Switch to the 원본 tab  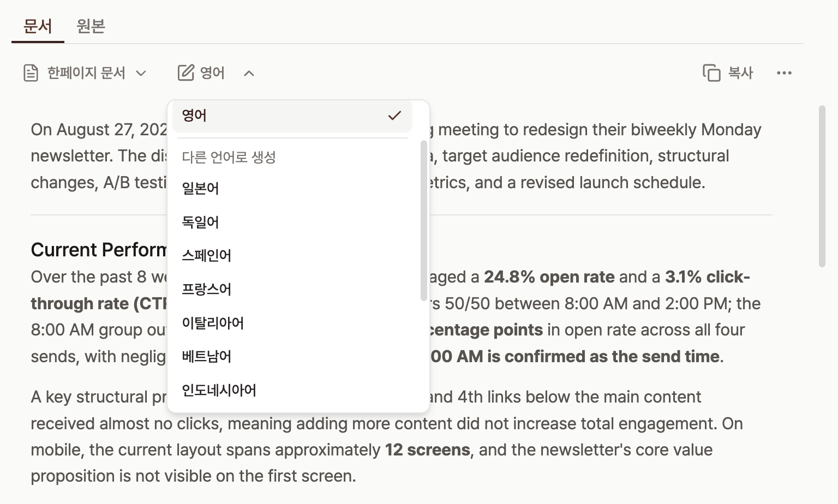click(91, 26)
